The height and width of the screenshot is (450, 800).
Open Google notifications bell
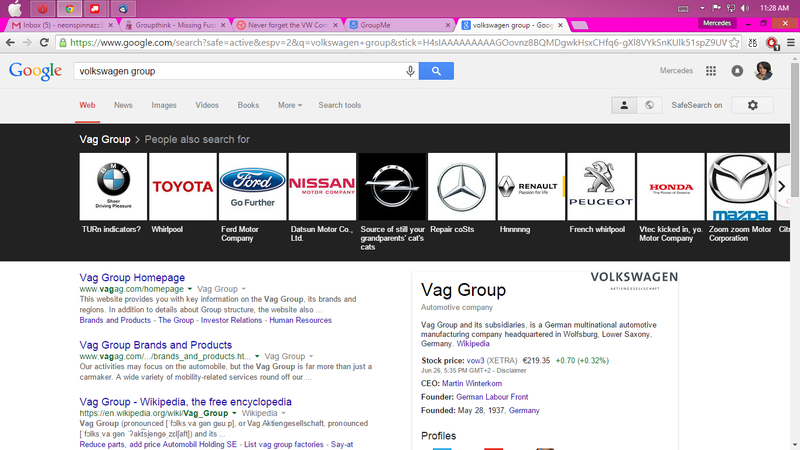coord(737,71)
